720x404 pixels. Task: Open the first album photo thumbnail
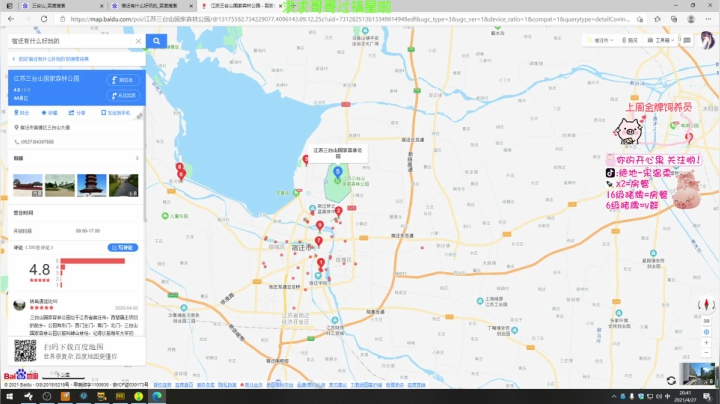click(28, 185)
